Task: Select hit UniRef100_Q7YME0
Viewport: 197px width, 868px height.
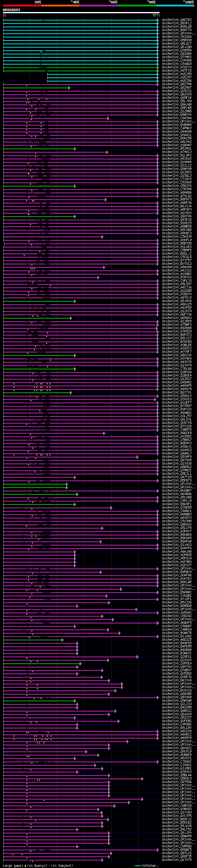Action: point(177,57)
